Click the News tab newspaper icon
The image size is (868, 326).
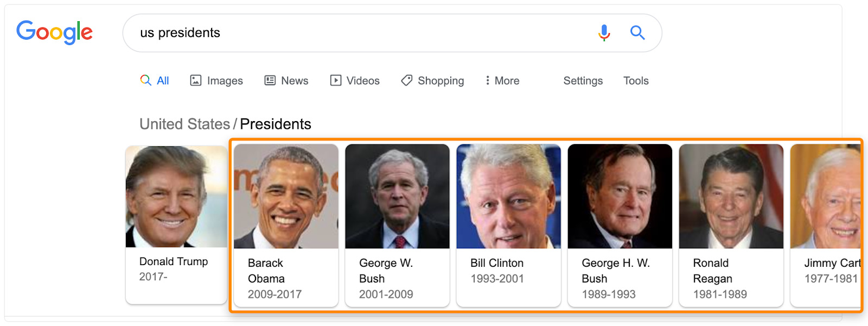pos(270,80)
